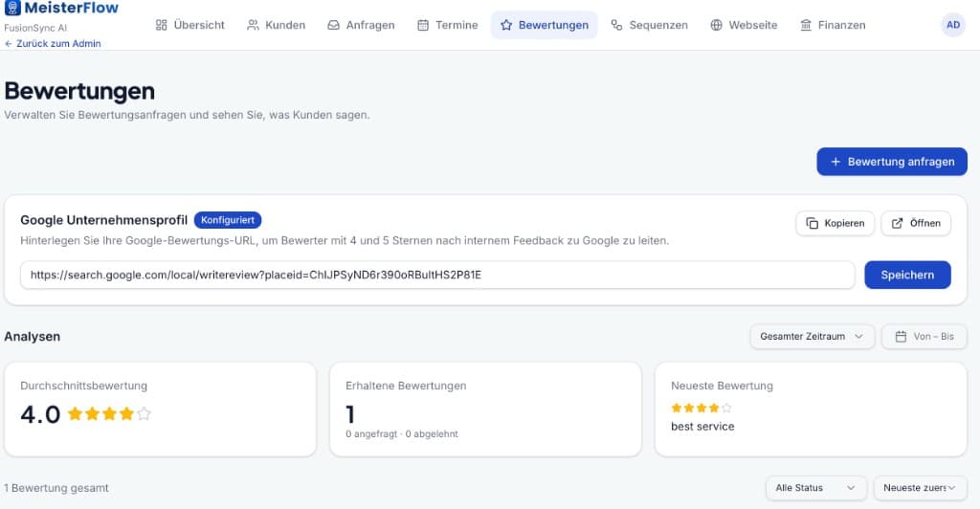The width and height of the screenshot is (980, 509).
Task: Click the FusionSync AI label
Action: [35, 28]
